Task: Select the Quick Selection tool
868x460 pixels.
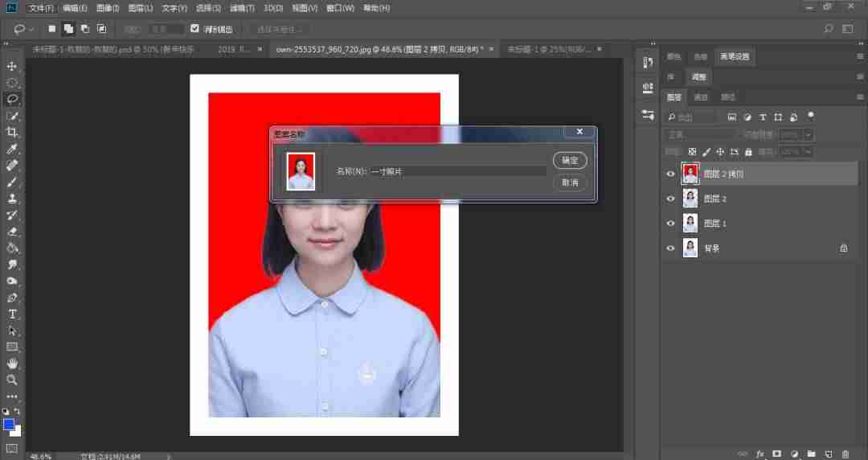Action: [11, 116]
